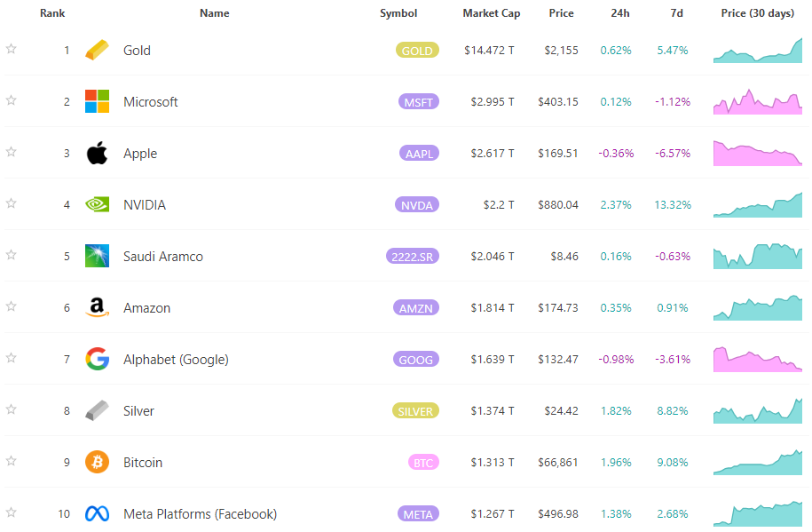The width and height of the screenshot is (812, 532).
Task: Sort by Market Cap column header
Action: 491,13
